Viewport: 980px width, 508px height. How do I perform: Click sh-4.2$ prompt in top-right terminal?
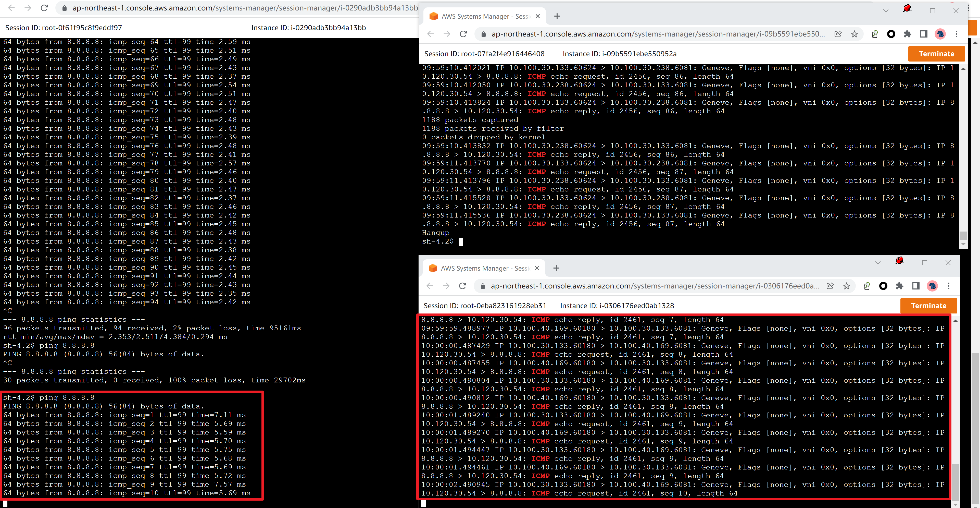(437, 241)
